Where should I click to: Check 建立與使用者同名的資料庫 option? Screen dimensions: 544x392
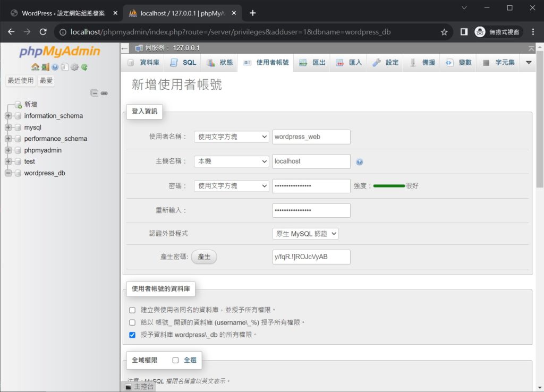(x=132, y=310)
